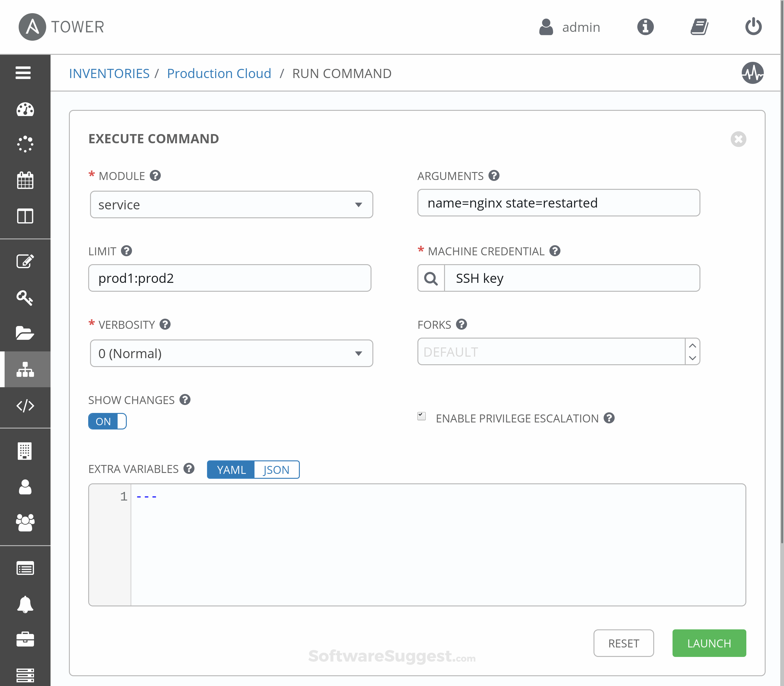The height and width of the screenshot is (686, 784).
Task: Open the activity stream icon
Action: point(752,73)
